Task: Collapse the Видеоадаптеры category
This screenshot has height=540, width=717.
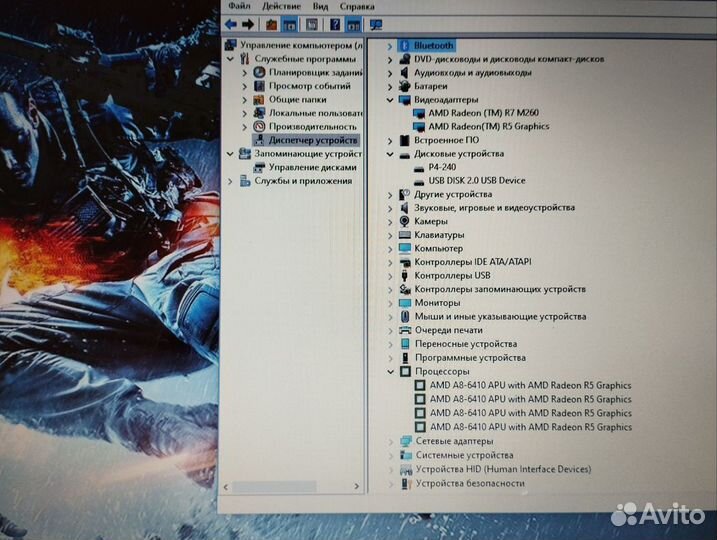Action: coord(390,100)
